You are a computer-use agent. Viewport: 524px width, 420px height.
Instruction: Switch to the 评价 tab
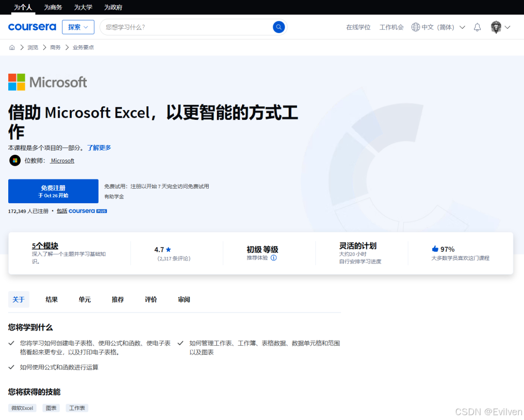point(151,299)
